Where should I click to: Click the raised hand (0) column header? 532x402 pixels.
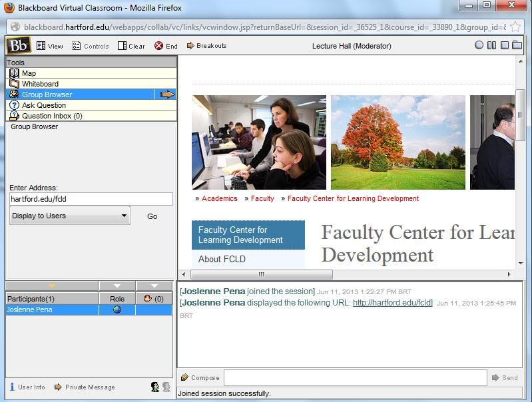pyautogui.click(x=154, y=299)
